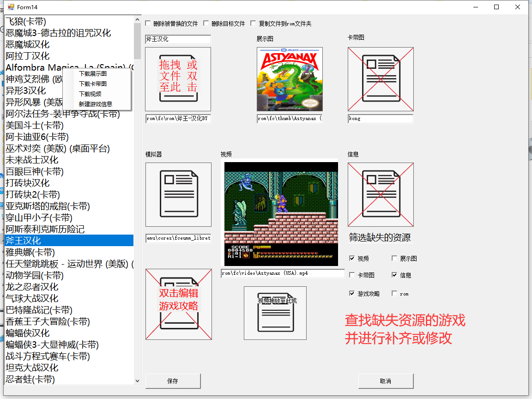Viewport: 532px width, 399px height.
Task: Click the emulator core path field
Action: 178,238
